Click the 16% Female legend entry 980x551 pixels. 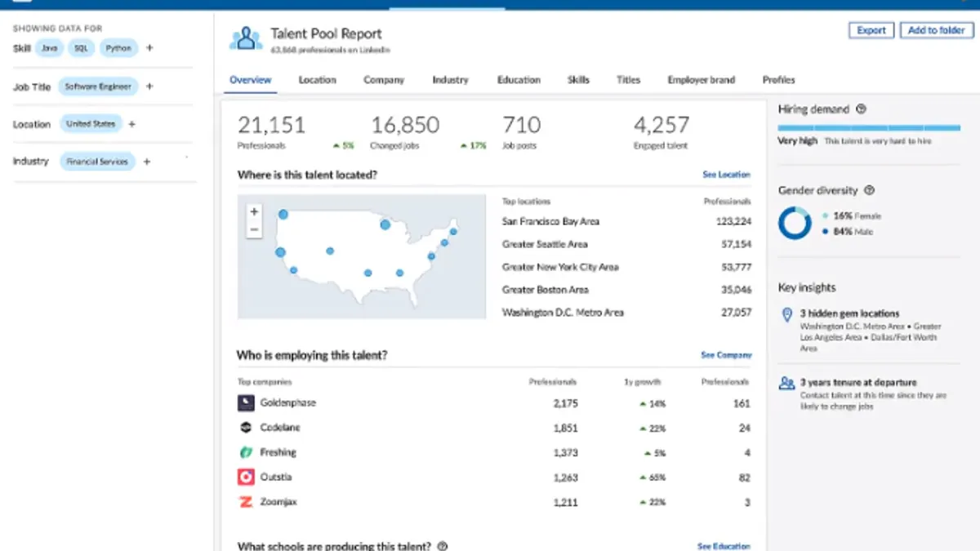(x=852, y=216)
